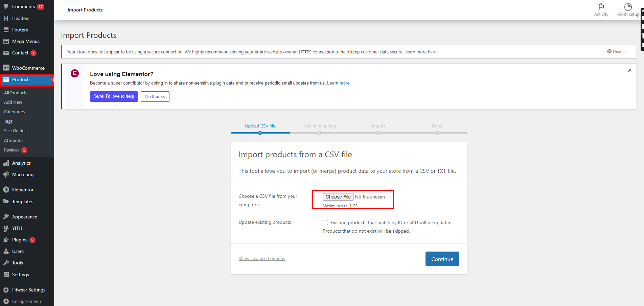Open product Attributes submenu
Image resolution: width=644 pixels, height=306 pixels.
[x=14, y=140]
